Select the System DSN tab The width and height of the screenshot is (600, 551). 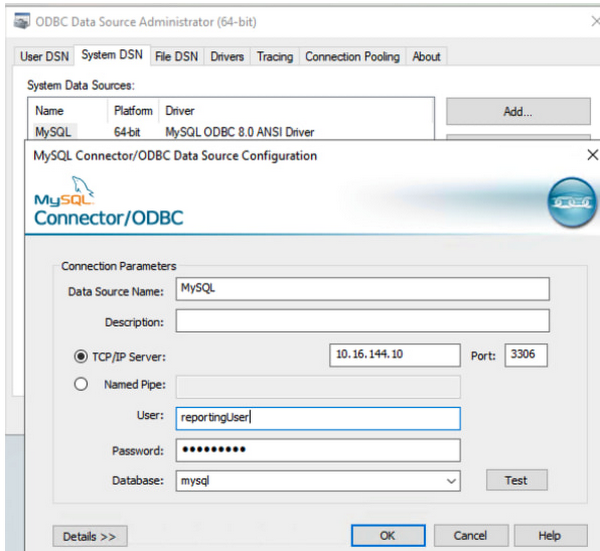point(112,55)
